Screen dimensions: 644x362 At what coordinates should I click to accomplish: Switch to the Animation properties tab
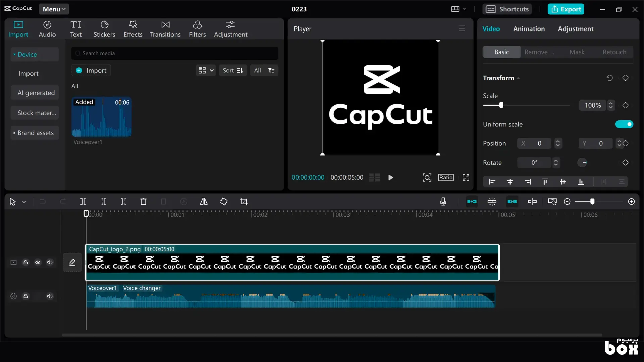point(529,29)
